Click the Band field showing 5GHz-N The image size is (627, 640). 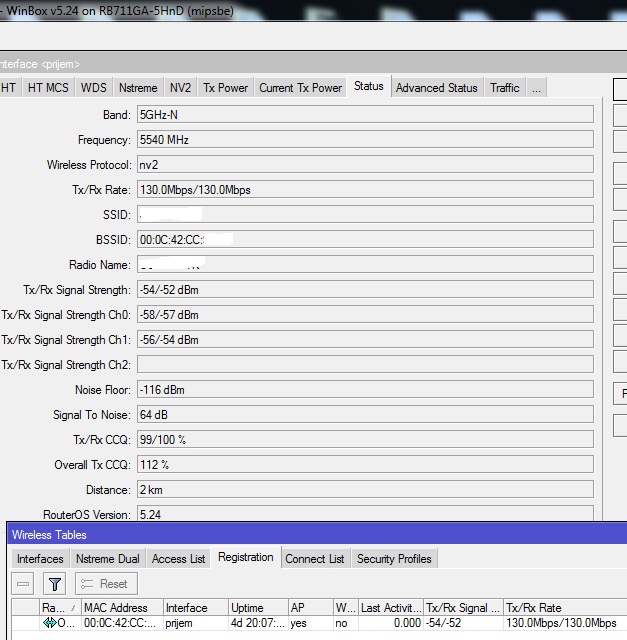(365, 114)
